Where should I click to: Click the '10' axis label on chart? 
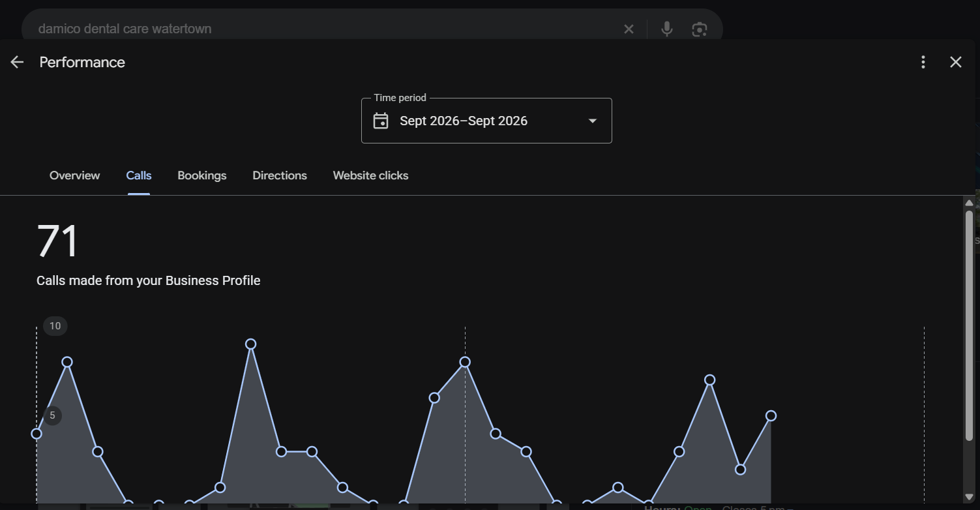pos(55,326)
